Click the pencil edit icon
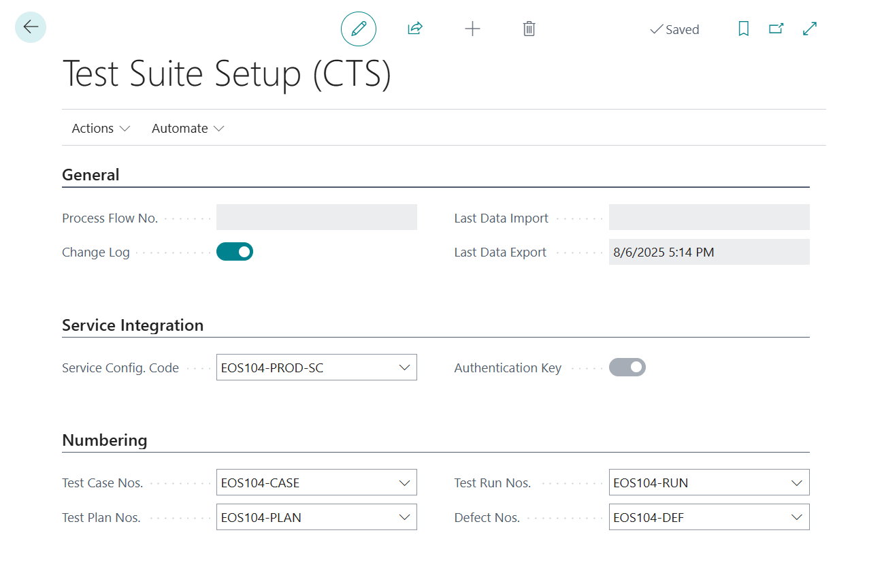Viewport: 884px width, 588px height. click(x=359, y=29)
